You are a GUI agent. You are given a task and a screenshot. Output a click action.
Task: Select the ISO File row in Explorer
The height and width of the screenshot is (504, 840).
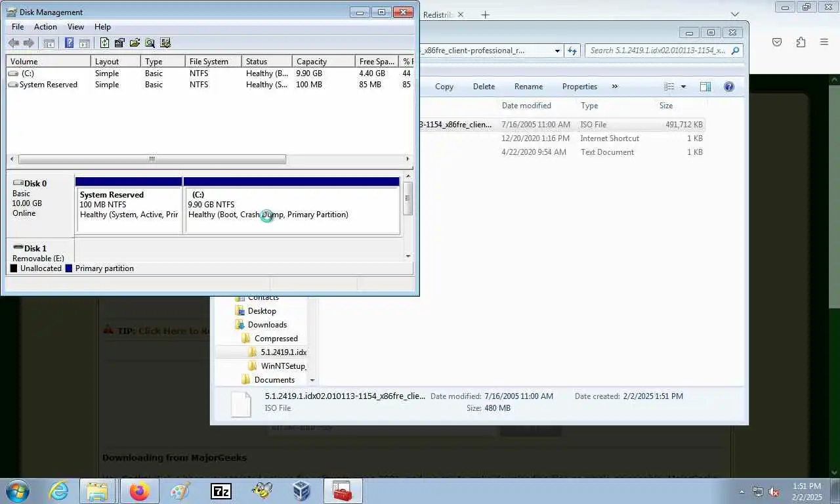click(x=562, y=125)
